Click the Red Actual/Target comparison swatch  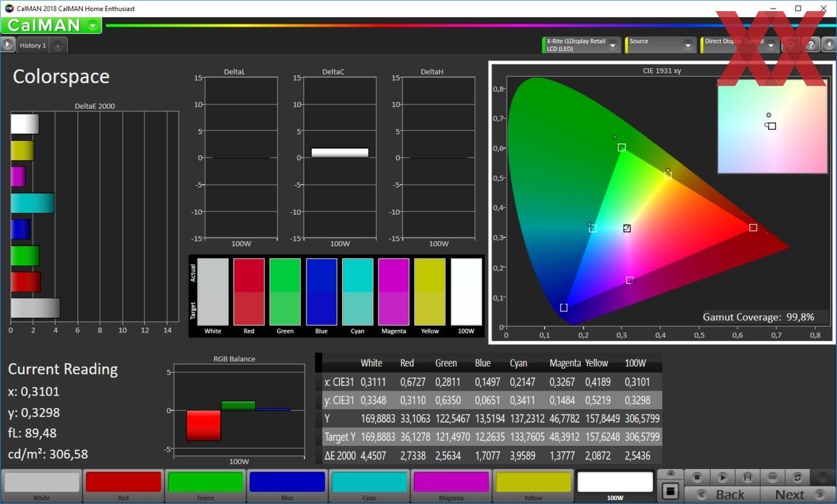coord(249,292)
